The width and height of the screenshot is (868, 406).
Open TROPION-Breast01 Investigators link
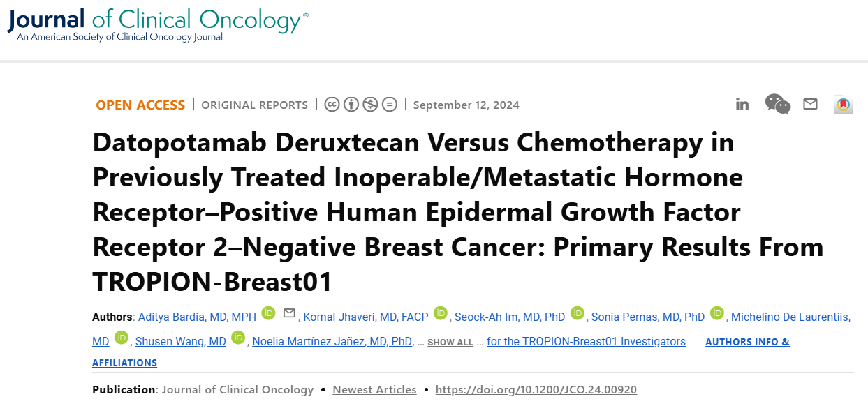click(x=587, y=342)
